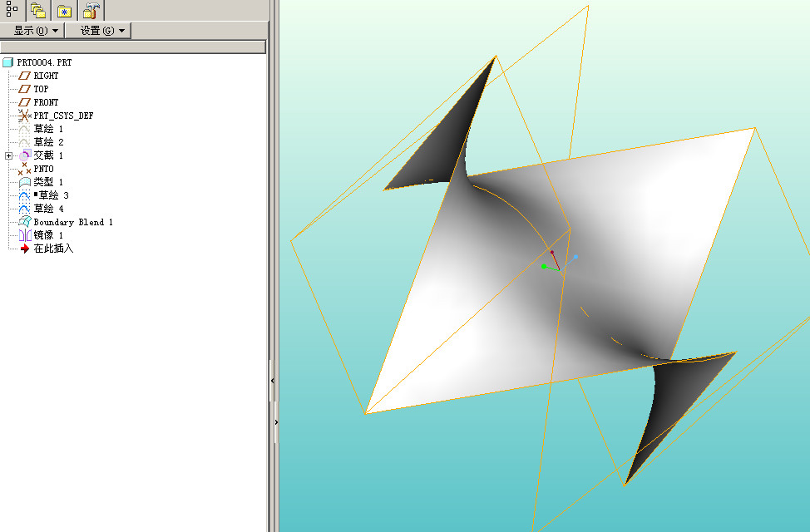Click the 类型 1 surface icon
Image resolution: width=810 pixels, height=532 pixels.
point(25,182)
